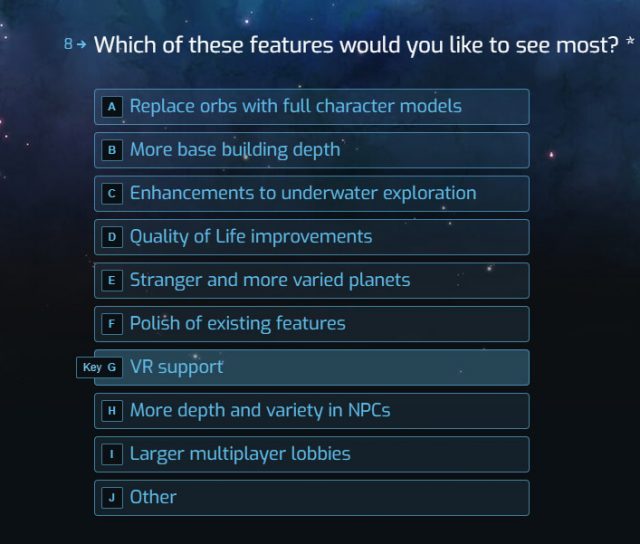Click the letter H key badge
The height and width of the screenshot is (544, 640).
112,411
